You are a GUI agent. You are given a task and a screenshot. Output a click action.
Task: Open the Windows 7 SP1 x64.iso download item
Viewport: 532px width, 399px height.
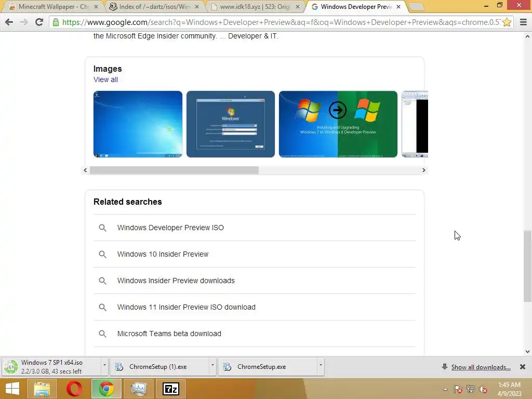click(x=51, y=367)
